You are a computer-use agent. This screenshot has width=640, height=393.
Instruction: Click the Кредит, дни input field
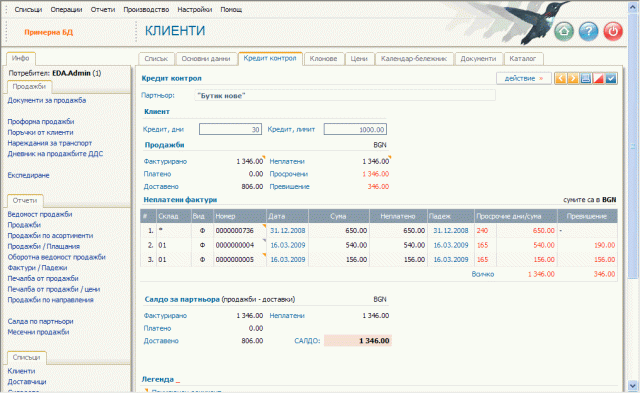tap(230, 129)
